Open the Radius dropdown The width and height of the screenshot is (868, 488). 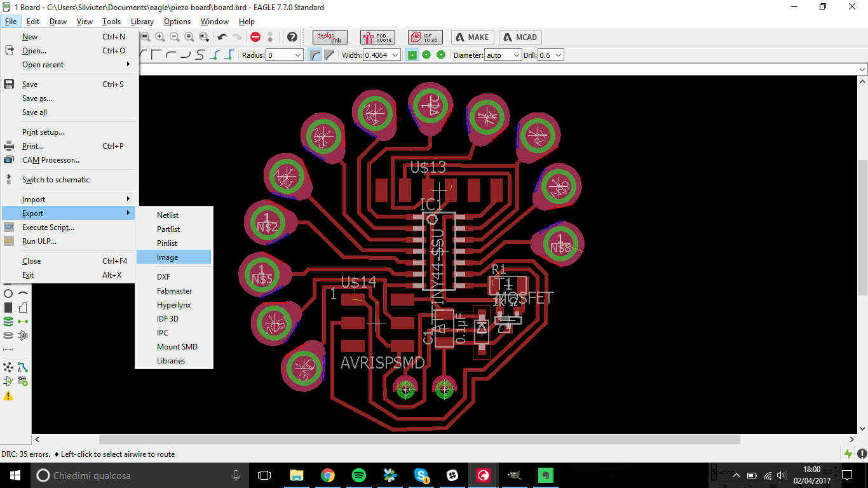[x=298, y=55]
